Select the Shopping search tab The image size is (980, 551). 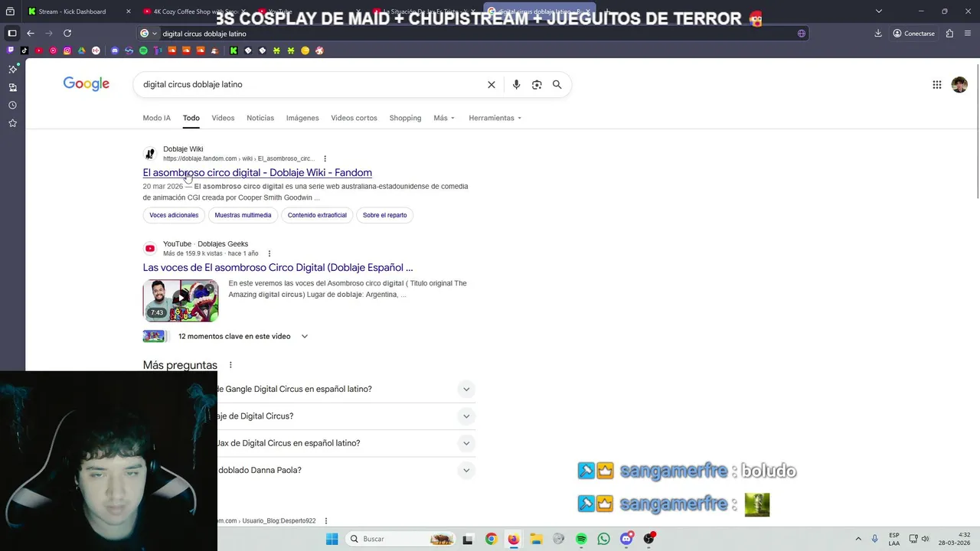(405, 118)
